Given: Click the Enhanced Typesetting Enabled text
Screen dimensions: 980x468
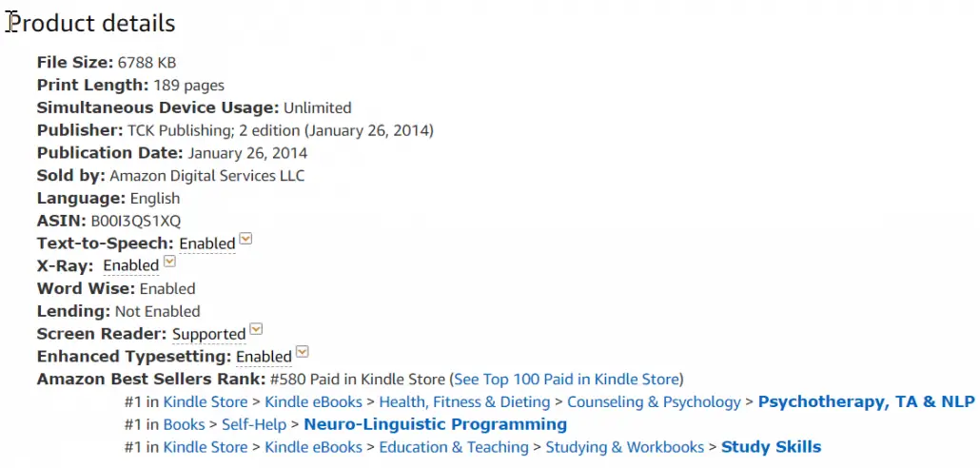Looking at the screenshot, I should coord(264,357).
